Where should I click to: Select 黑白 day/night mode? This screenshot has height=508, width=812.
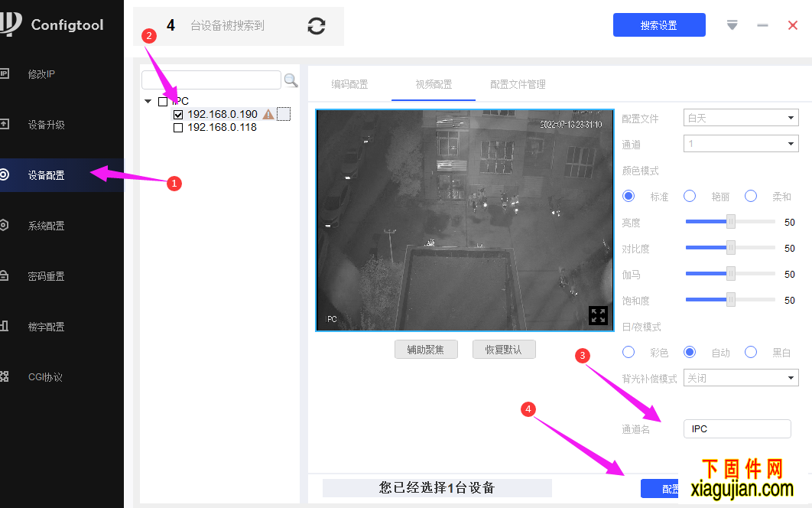tap(751, 352)
